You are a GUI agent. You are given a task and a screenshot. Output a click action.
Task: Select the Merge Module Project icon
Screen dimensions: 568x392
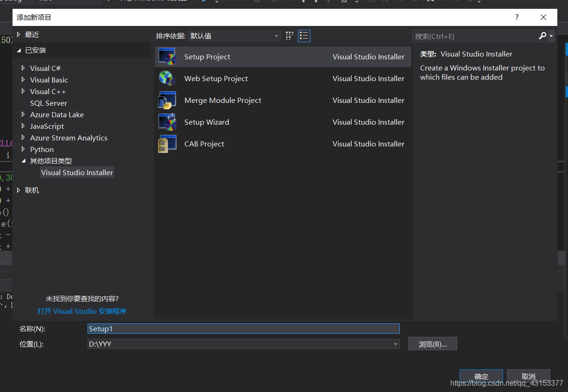[x=167, y=100]
